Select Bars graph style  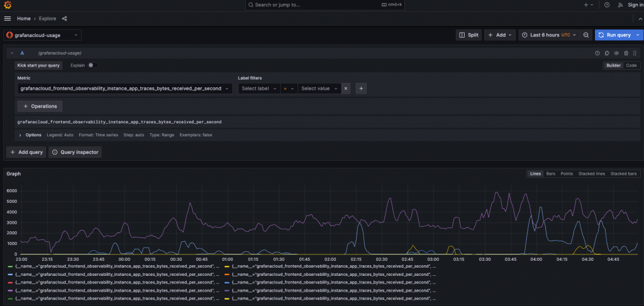point(551,174)
